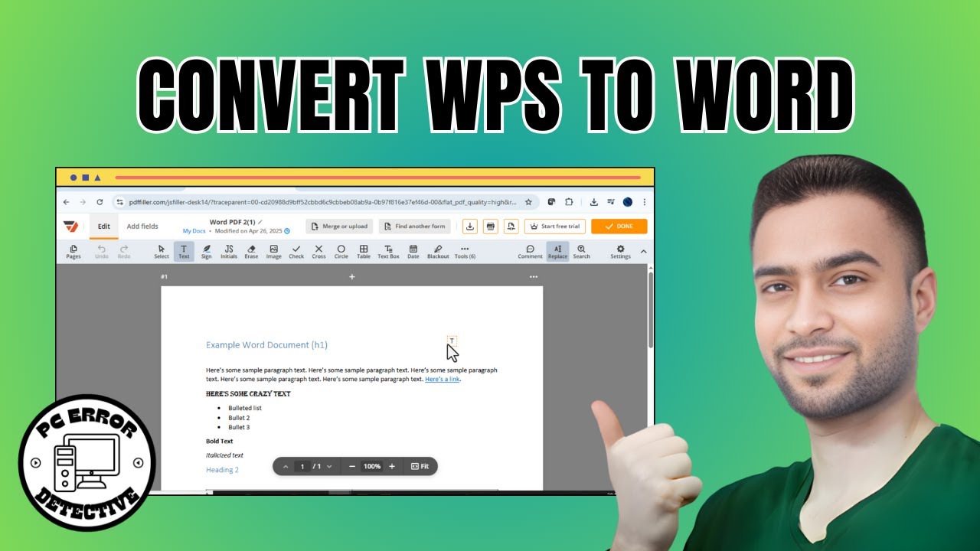Toggle the Replace tool
980x551 pixels.
pos(557,252)
